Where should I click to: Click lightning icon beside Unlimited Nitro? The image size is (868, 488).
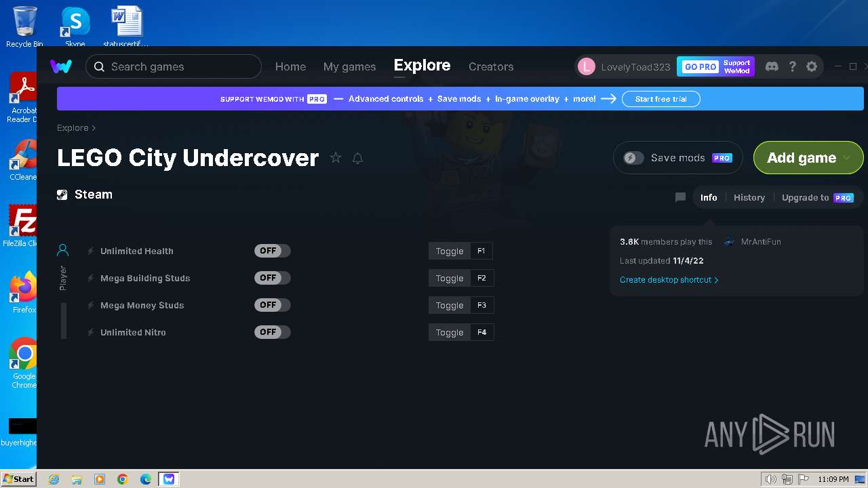(91, 332)
